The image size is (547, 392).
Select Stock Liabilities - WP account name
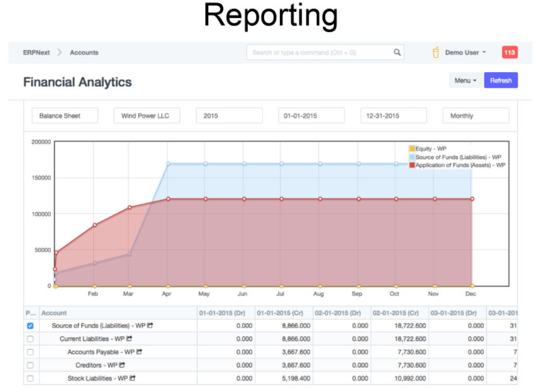pos(98,378)
